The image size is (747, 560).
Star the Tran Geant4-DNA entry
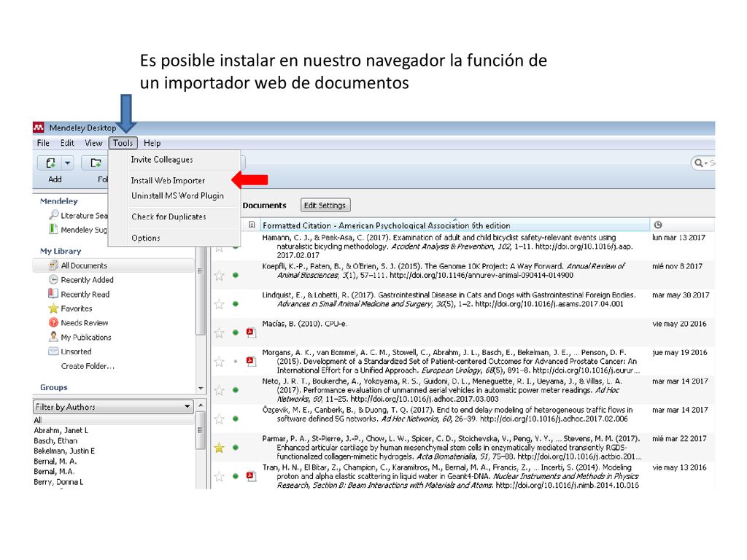tap(219, 475)
